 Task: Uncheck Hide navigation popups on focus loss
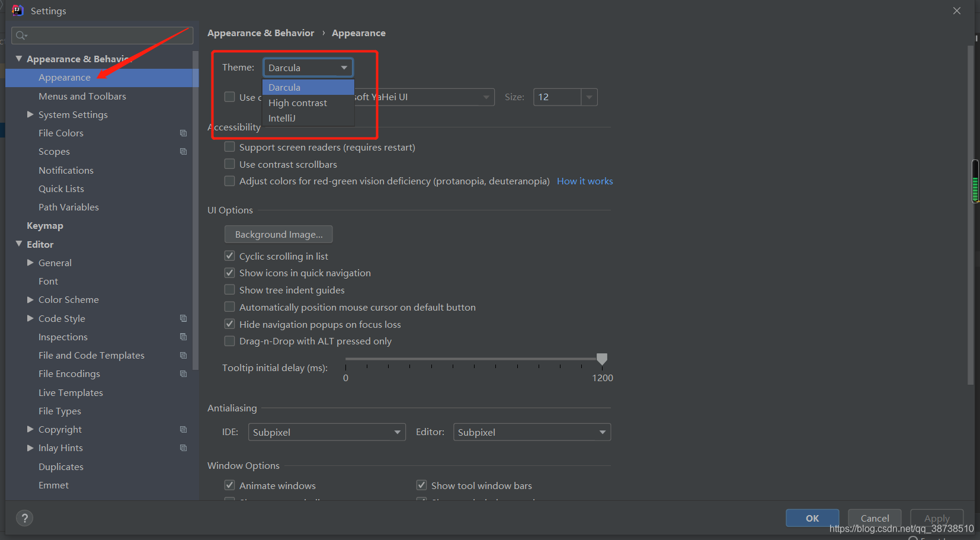coord(229,324)
